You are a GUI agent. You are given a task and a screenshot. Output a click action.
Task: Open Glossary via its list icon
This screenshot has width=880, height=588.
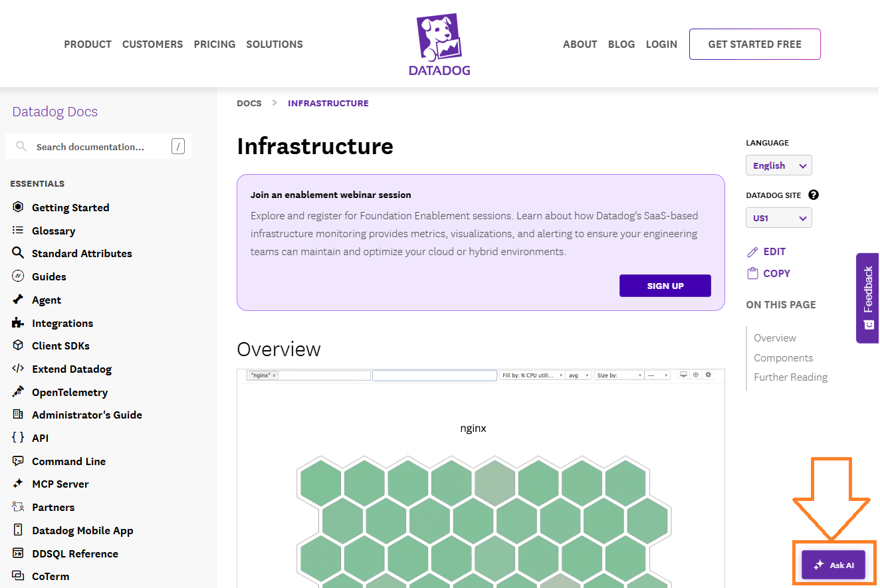[18, 231]
